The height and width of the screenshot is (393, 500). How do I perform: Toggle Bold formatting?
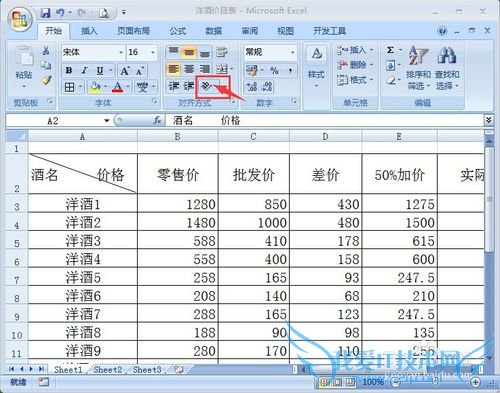(69, 70)
